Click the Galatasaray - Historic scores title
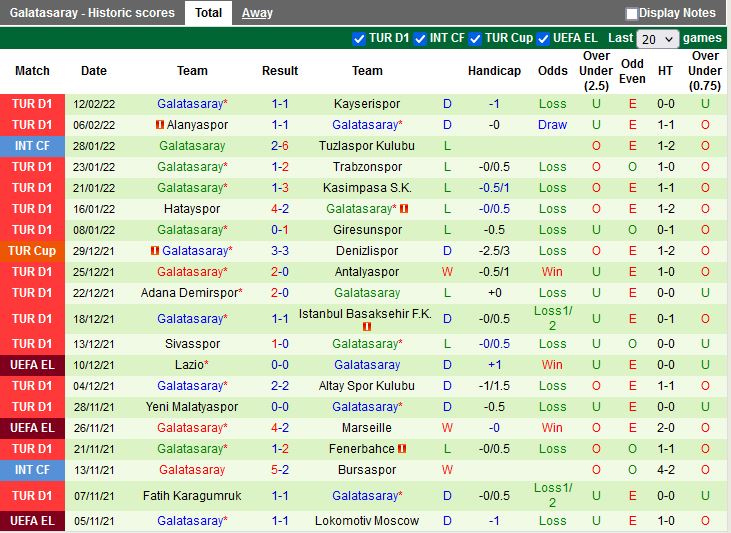The height and width of the screenshot is (533, 731). (92, 13)
